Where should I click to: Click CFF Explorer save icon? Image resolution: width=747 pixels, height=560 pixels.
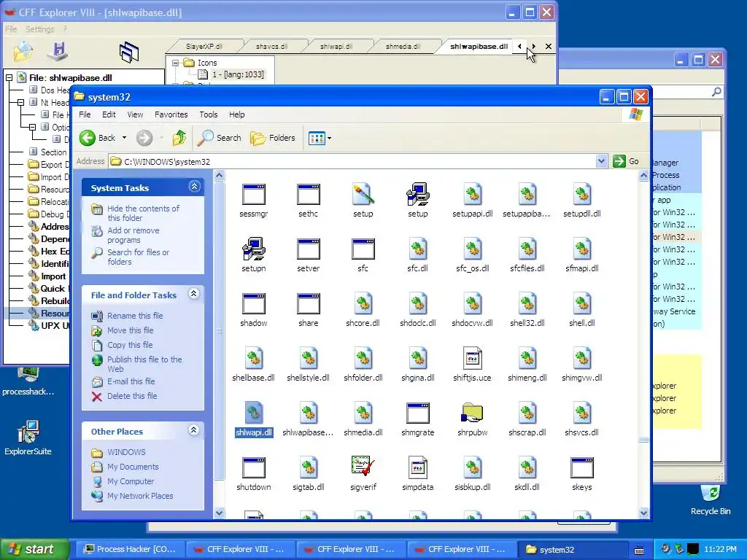tap(58, 52)
